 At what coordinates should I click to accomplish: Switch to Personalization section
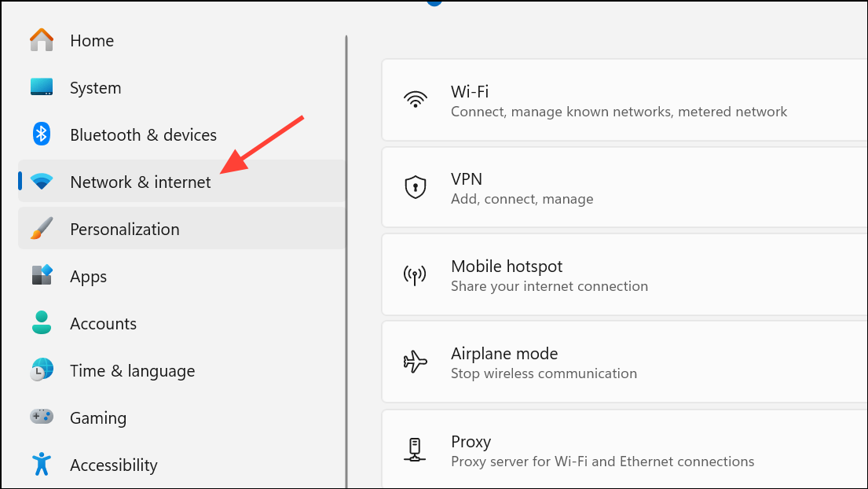(181, 228)
